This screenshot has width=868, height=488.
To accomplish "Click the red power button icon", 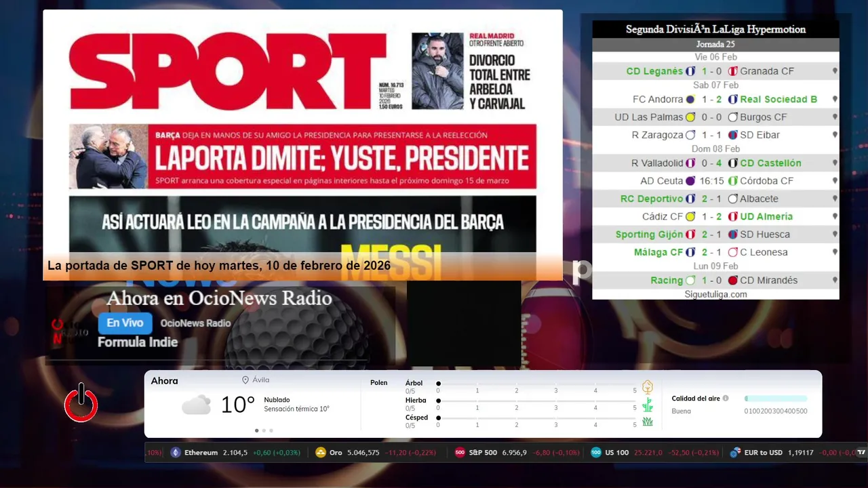I will [81, 403].
